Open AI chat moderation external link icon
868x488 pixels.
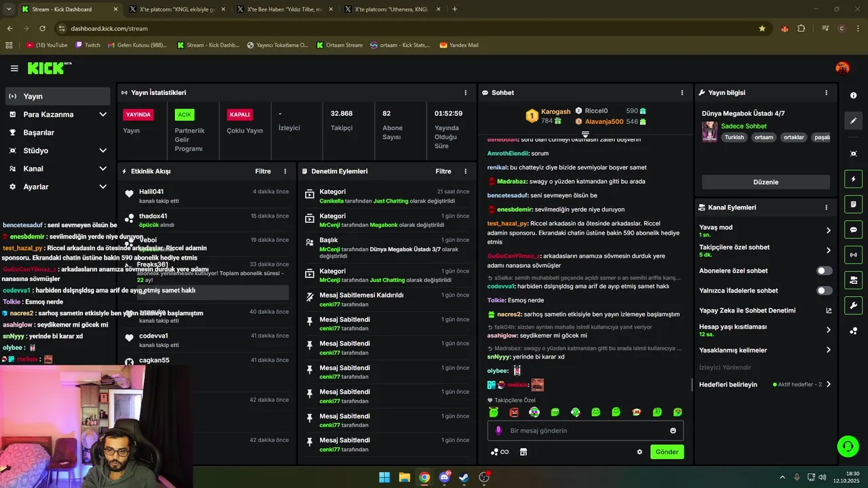coord(828,310)
